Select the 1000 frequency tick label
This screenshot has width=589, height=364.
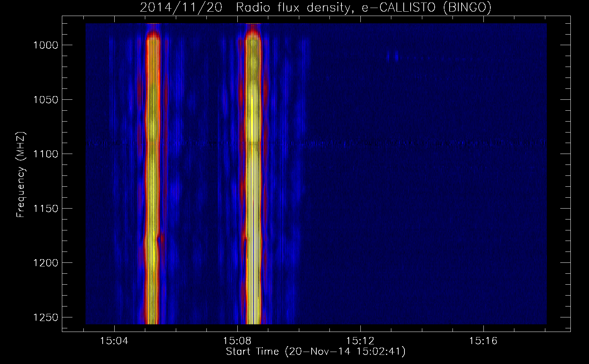coord(46,45)
